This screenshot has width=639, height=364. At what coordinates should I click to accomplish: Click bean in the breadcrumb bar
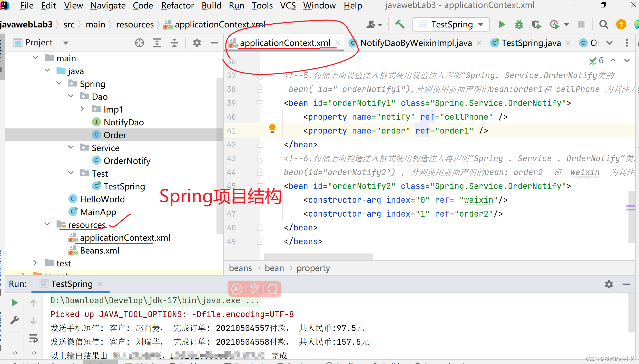pos(274,268)
